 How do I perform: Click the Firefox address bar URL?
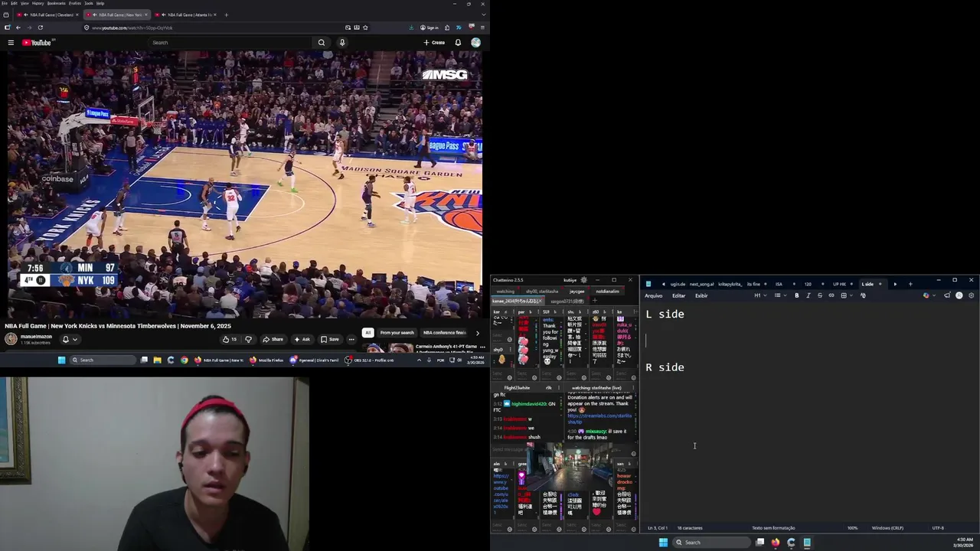[x=132, y=28]
